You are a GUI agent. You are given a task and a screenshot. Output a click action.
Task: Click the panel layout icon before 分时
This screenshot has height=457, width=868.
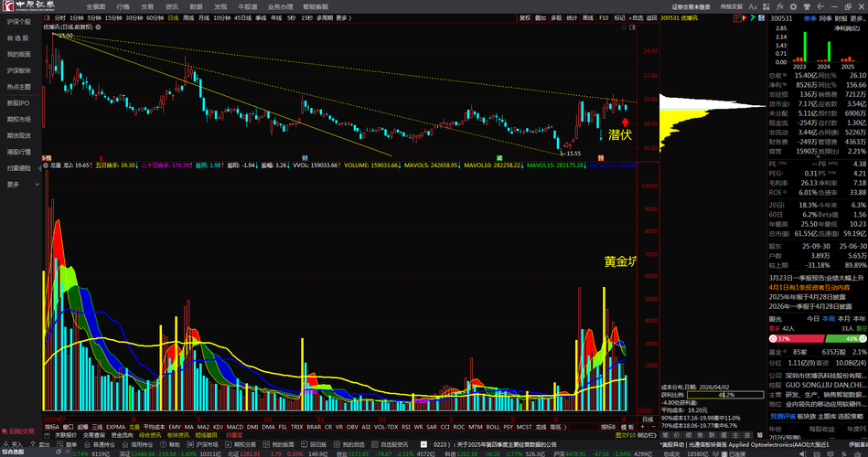[48, 17]
